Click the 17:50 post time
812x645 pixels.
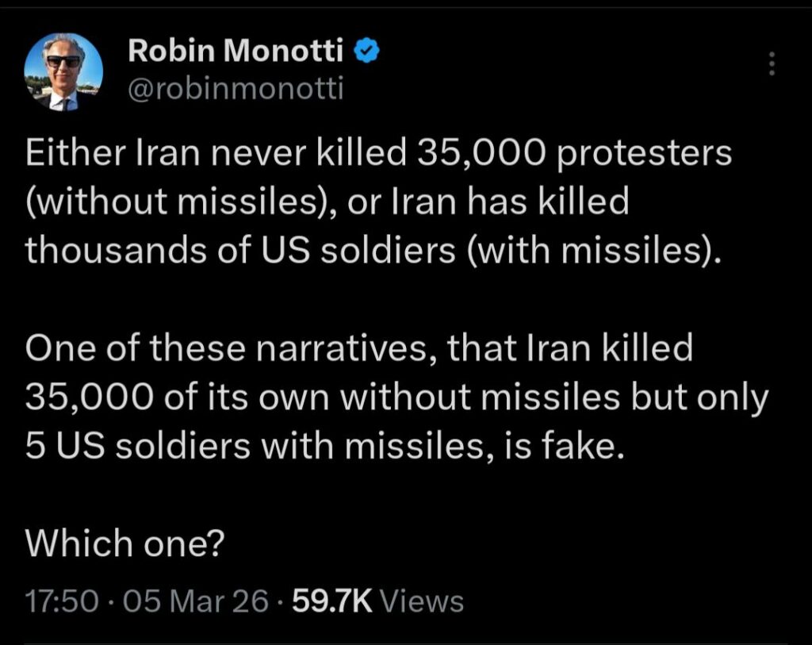pyautogui.click(x=63, y=601)
